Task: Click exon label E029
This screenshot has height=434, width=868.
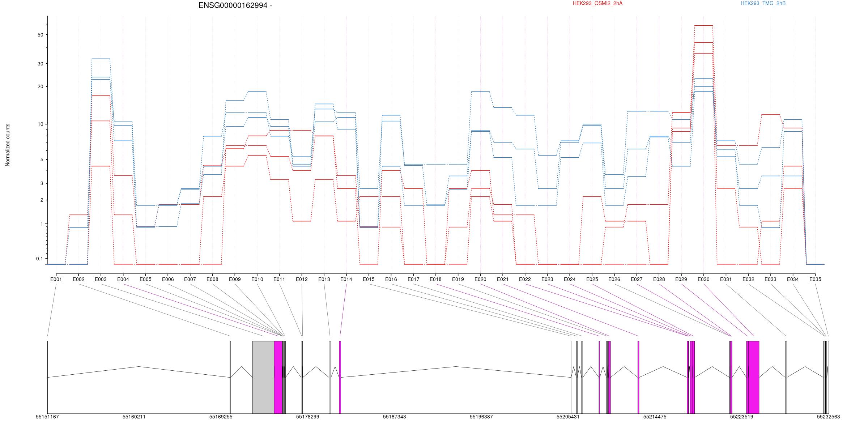Action: point(681,279)
